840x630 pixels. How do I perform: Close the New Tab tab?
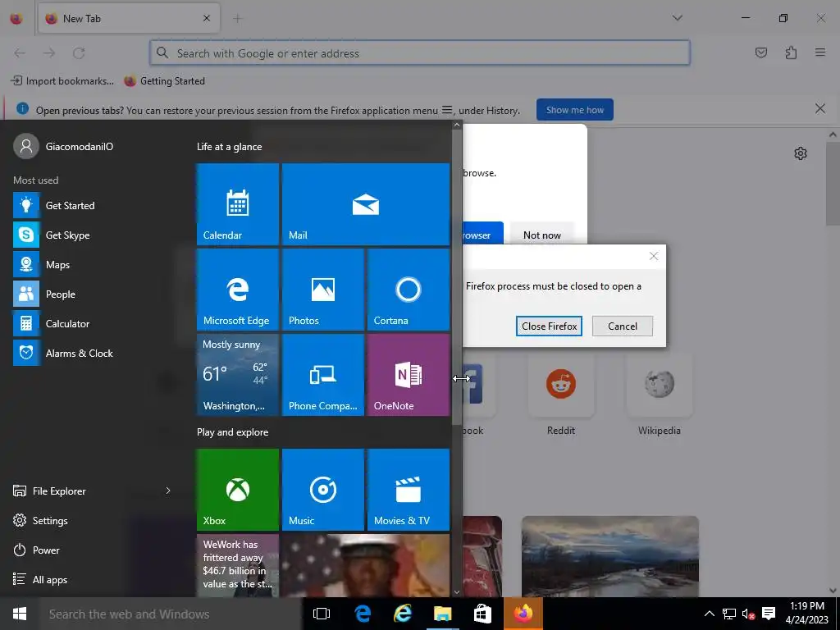(x=207, y=18)
